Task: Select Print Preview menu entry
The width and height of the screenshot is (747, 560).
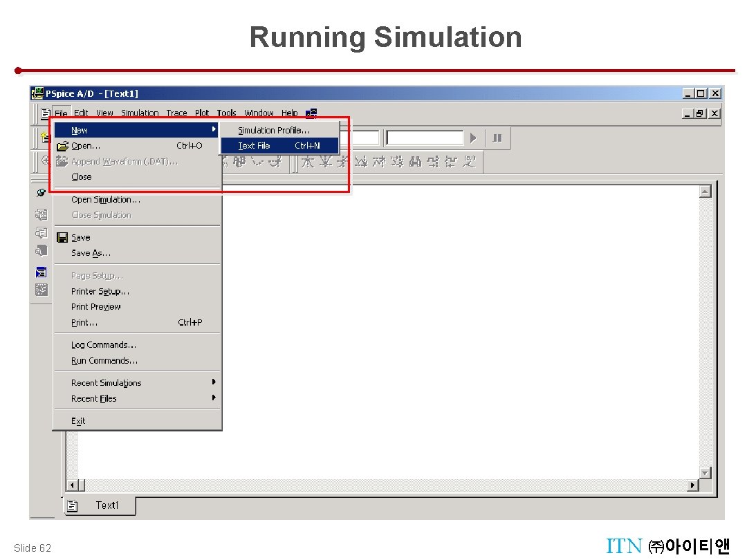Action: (136, 307)
